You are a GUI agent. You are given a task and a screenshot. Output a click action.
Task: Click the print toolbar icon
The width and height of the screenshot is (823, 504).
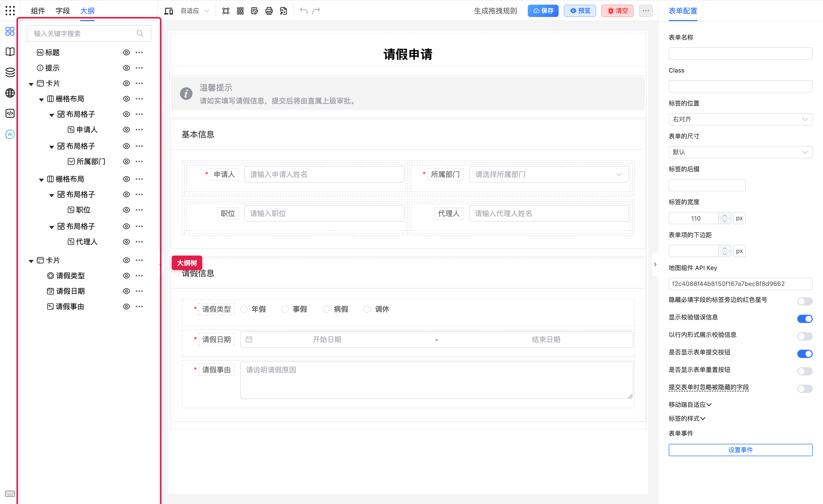[x=269, y=11]
